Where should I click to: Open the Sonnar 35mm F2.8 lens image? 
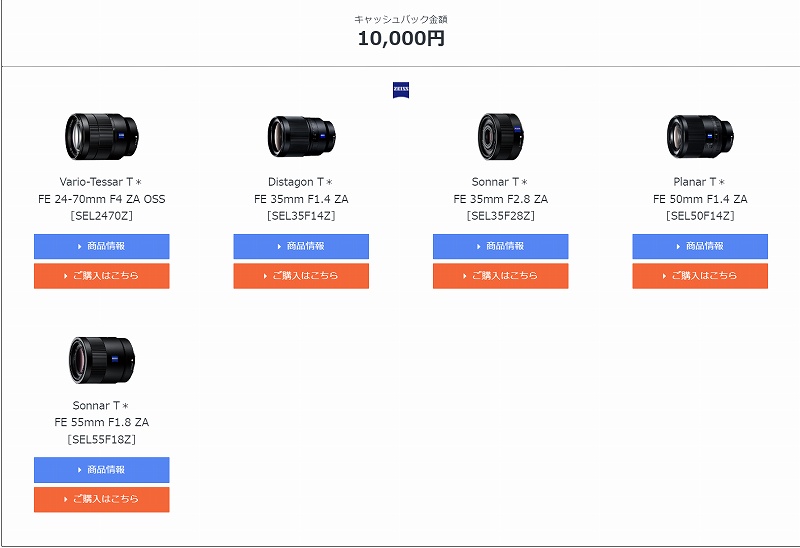click(501, 137)
